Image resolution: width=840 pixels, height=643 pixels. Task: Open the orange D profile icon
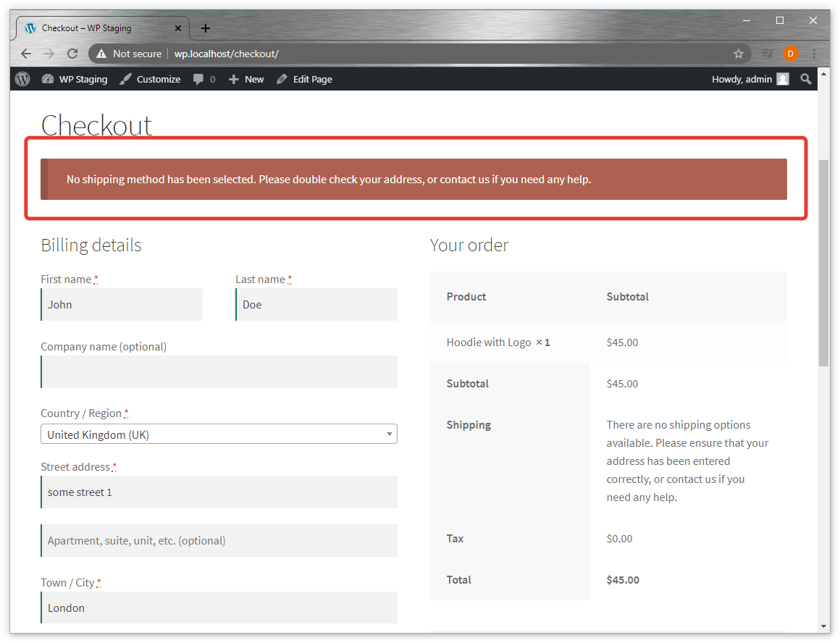[x=790, y=54]
